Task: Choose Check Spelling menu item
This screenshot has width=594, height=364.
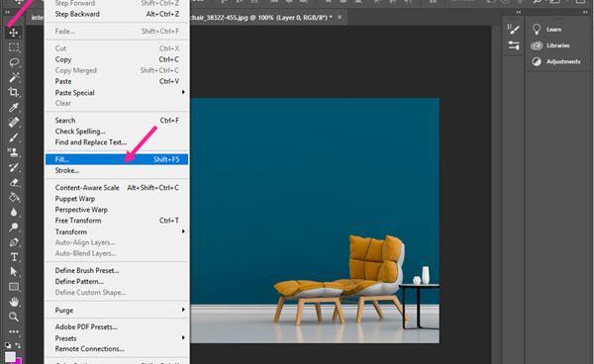Action: 117,132
